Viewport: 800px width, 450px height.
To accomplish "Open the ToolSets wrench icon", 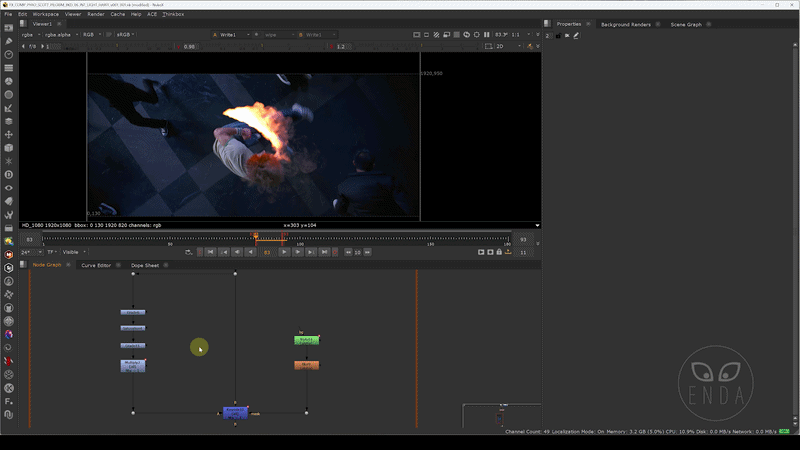I will coord(9,214).
